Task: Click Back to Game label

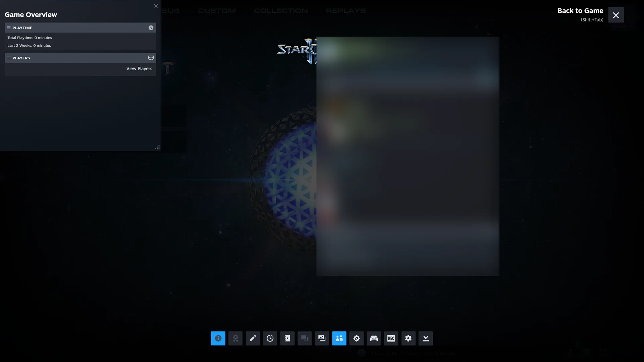Action: tap(580, 11)
